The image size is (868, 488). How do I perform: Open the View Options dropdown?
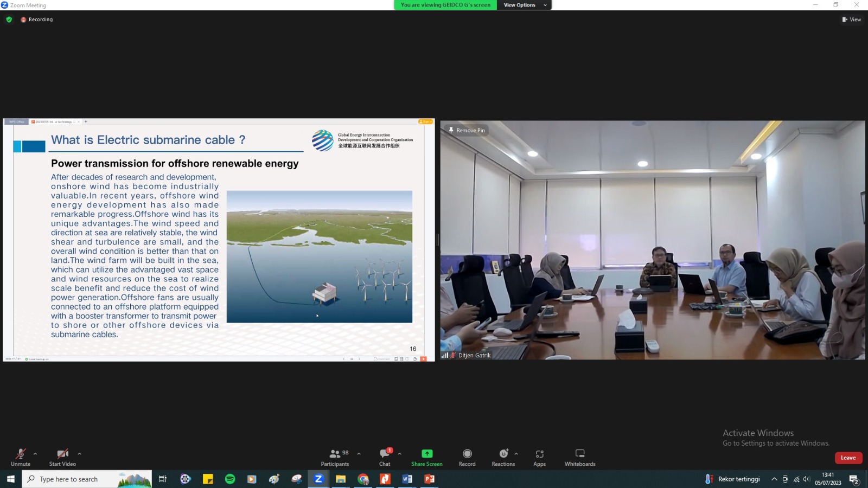click(524, 5)
